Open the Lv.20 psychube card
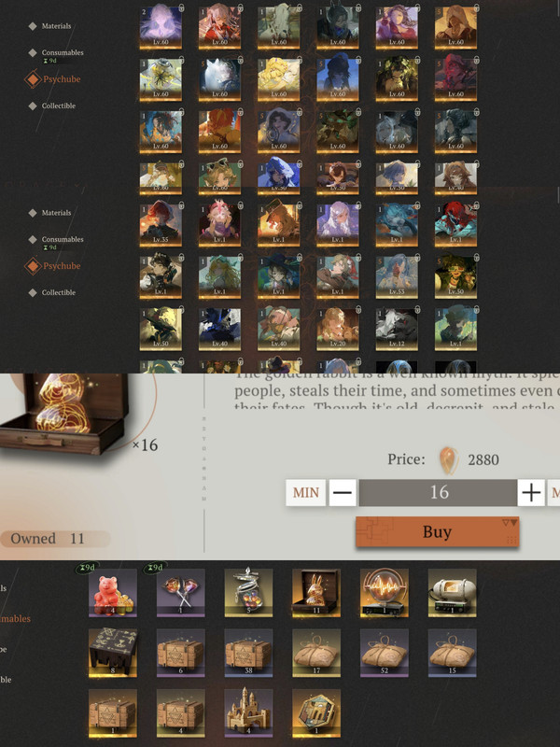 click(x=338, y=330)
